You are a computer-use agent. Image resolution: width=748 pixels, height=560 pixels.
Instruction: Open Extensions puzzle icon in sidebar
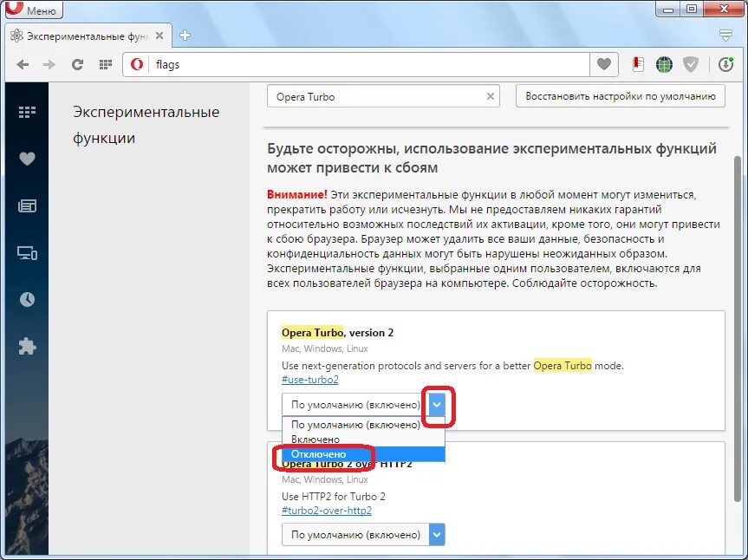pos(27,346)
